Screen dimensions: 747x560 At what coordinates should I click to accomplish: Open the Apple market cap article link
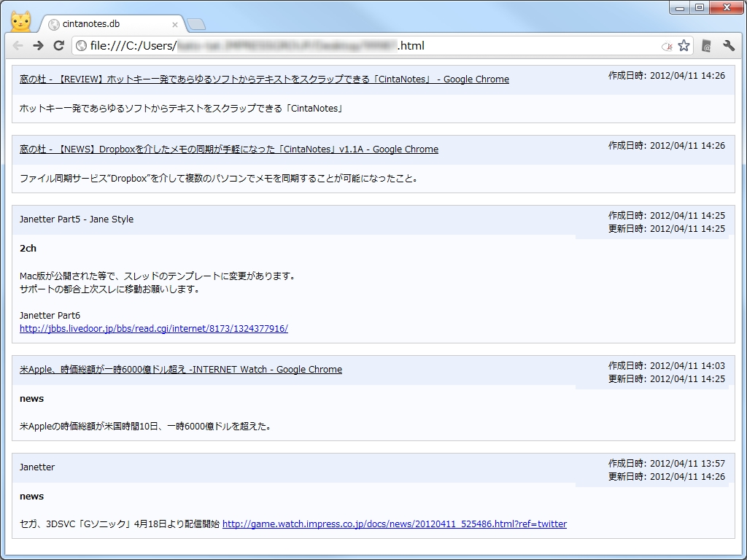coord(180,369)
